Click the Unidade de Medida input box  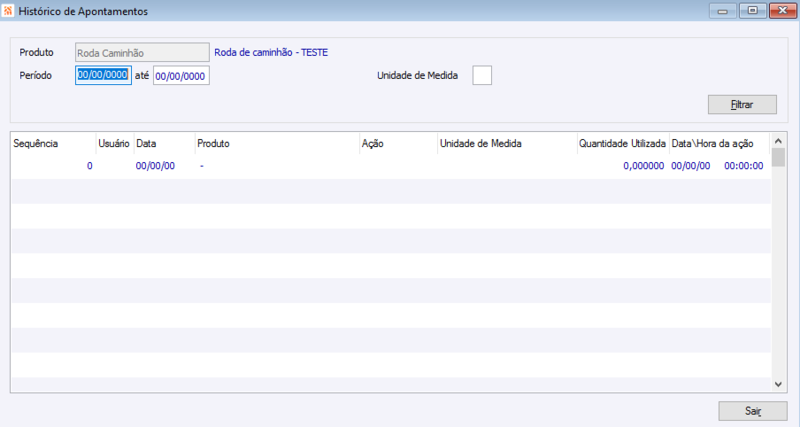click(482, 76)
